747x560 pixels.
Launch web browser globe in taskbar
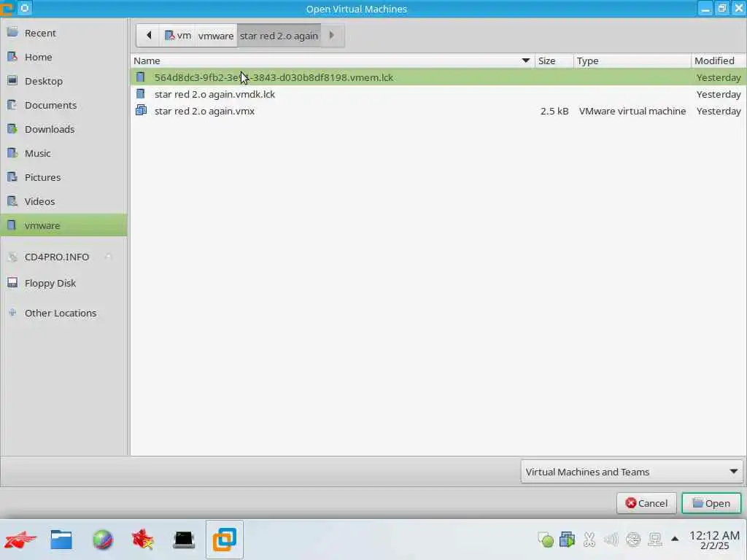point(102,540)
